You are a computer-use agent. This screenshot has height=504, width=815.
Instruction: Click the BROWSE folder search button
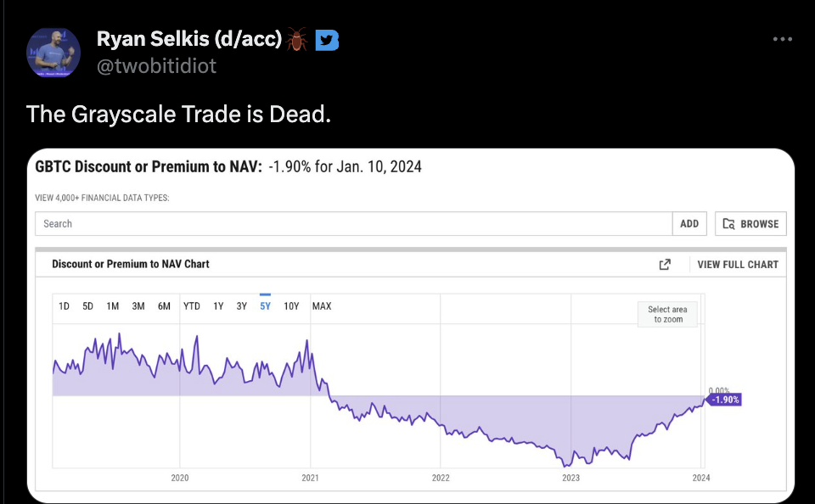[750, 224]
